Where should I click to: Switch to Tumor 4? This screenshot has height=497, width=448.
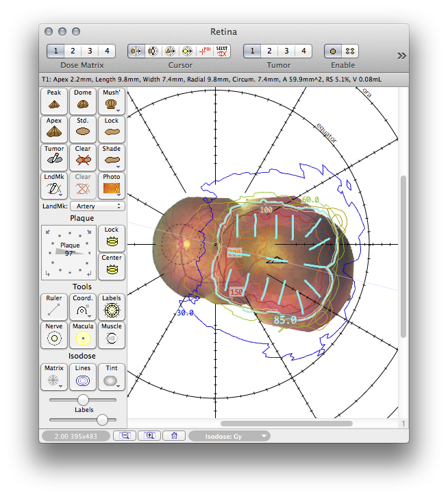tap(303, 51)
